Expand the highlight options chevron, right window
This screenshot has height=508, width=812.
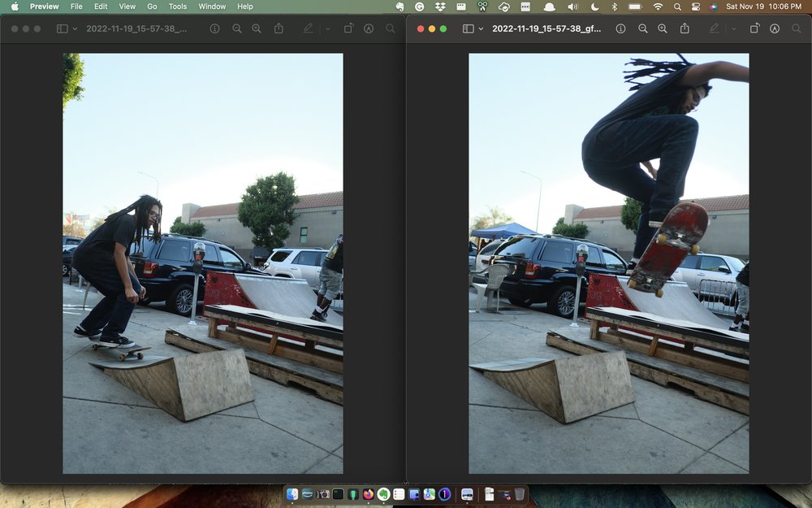(x=733, y=28)
